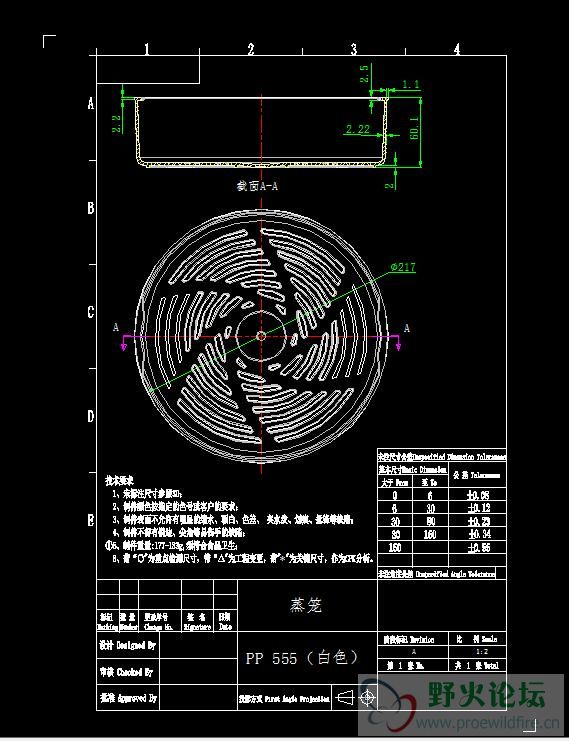Click the first angle projection cone symbol

point(347,697)
